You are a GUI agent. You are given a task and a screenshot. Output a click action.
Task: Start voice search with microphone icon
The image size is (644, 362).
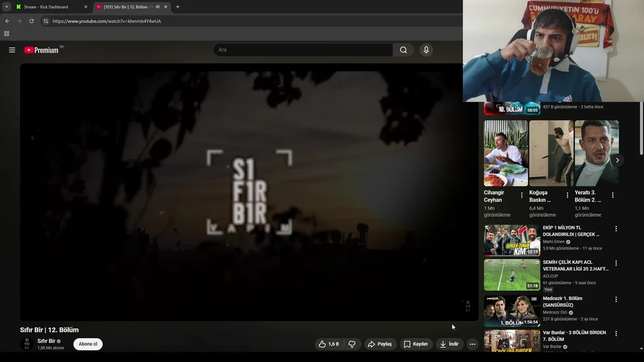426,50
